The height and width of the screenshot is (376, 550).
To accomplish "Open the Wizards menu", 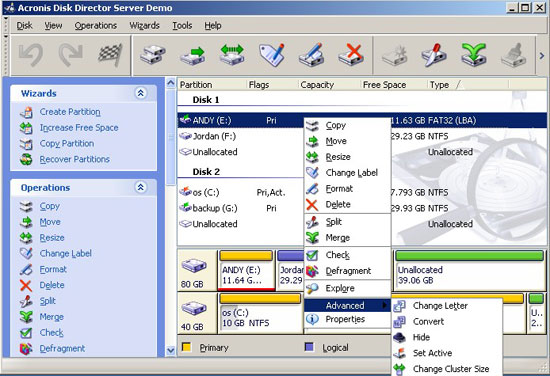I will pos(144,26).
